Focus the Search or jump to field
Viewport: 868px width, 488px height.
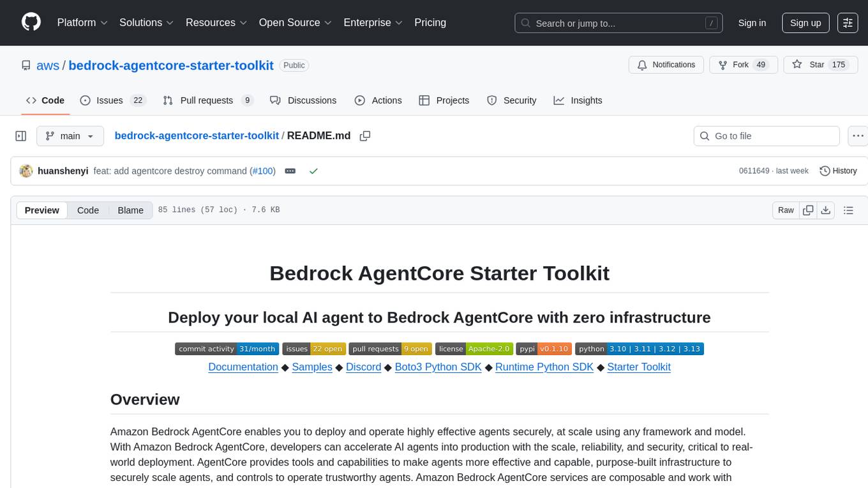coord(618,22)
